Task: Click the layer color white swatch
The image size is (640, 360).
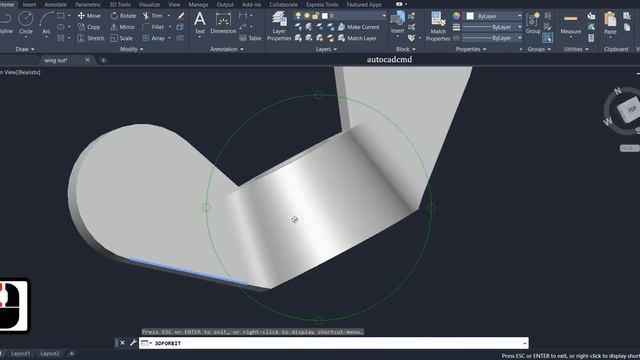Action: pyautogui.click(x=324, y=16)
